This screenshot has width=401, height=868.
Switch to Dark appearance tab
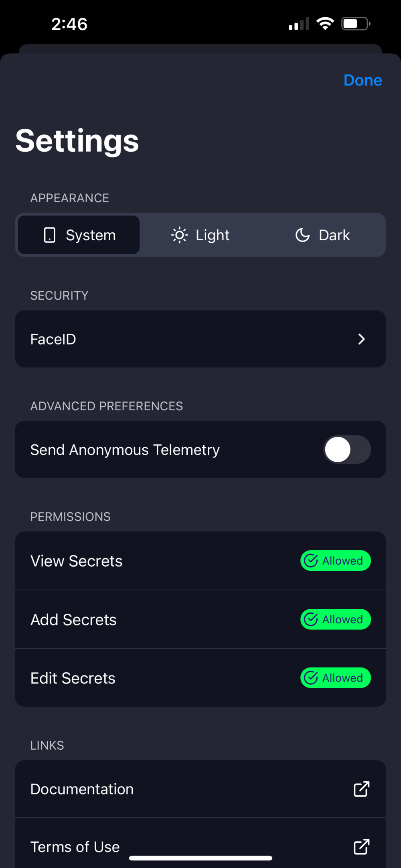pyautogui.click(x=323, y=235)
